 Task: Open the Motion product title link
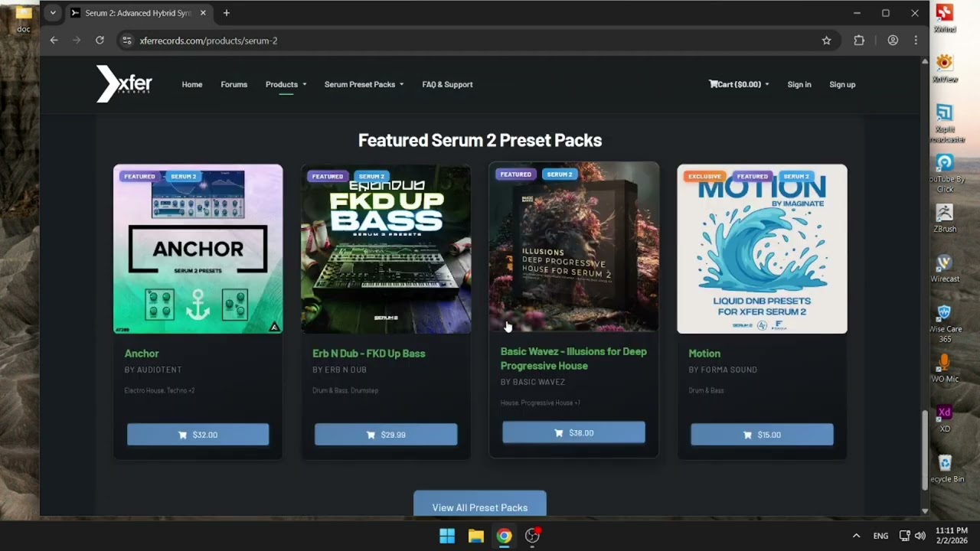click(x=704, y=353)
